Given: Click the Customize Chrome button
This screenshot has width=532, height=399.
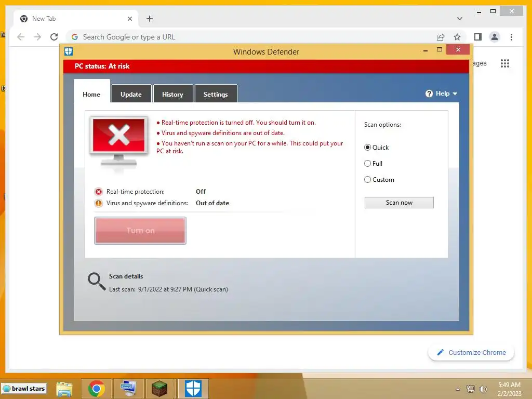Looking at the screenshot, I should tap(471, 353).
